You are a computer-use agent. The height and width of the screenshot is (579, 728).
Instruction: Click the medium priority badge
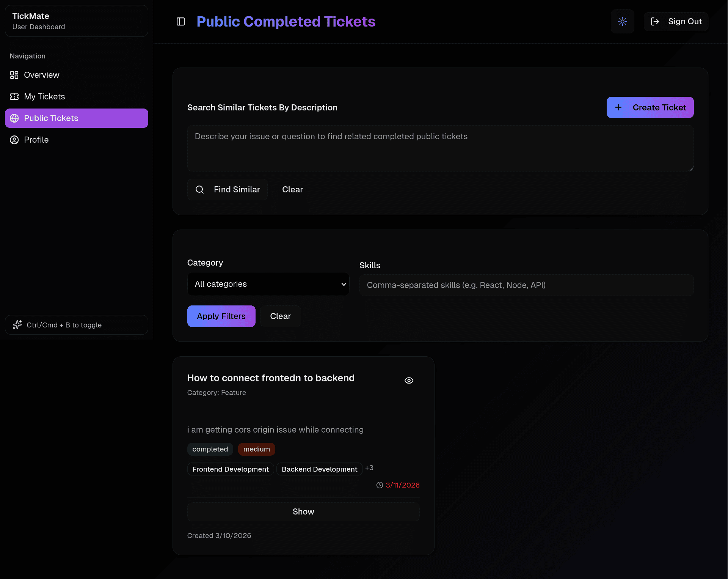pyautogui.click(x=257, y=449)
